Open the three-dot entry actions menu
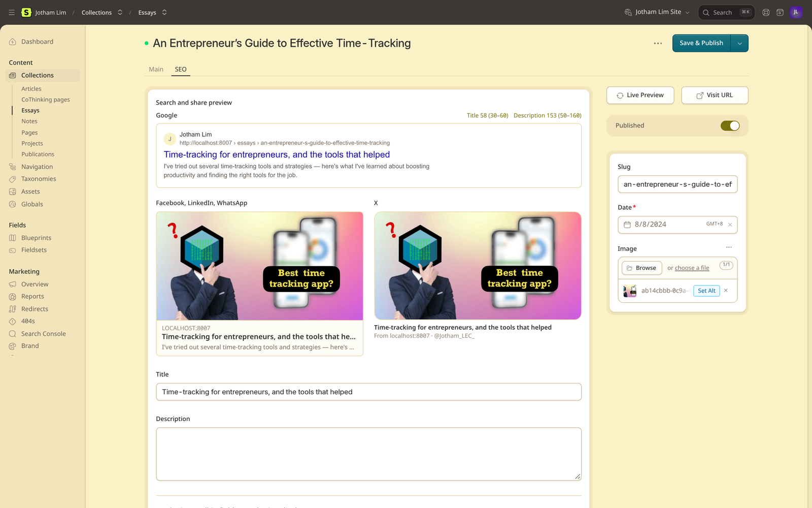The width and height of the screenshot is (812, 508). (658, 43)
